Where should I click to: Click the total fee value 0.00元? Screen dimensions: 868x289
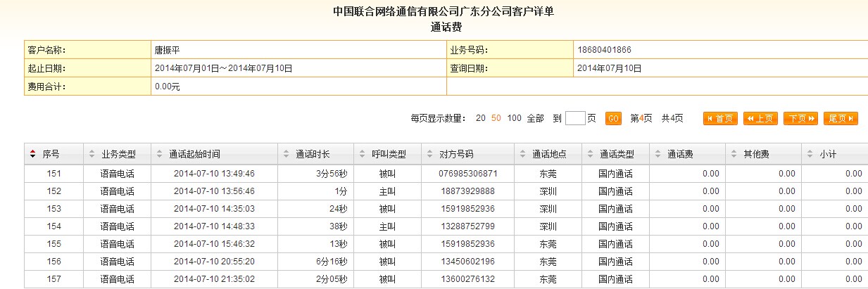(168, 86)
